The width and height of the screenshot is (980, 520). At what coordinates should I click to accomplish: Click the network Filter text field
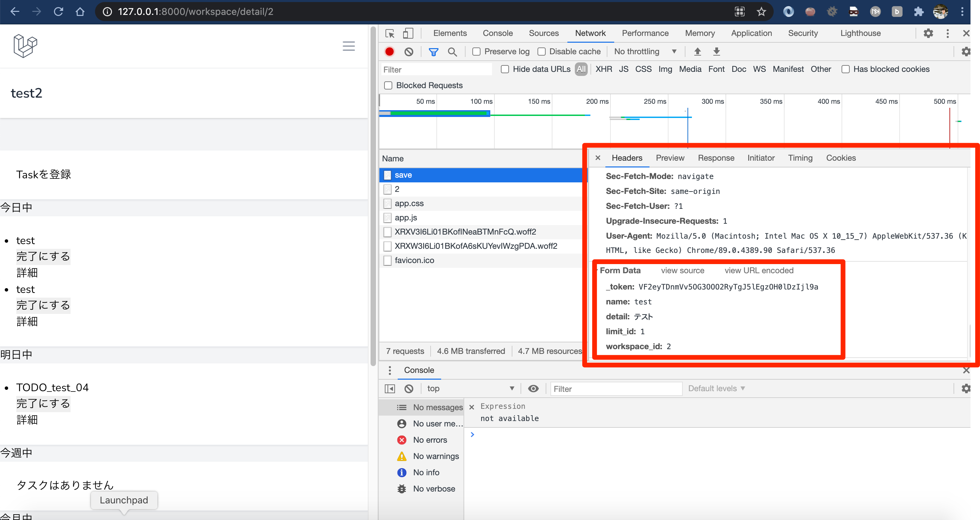click(x=436, y=69)
